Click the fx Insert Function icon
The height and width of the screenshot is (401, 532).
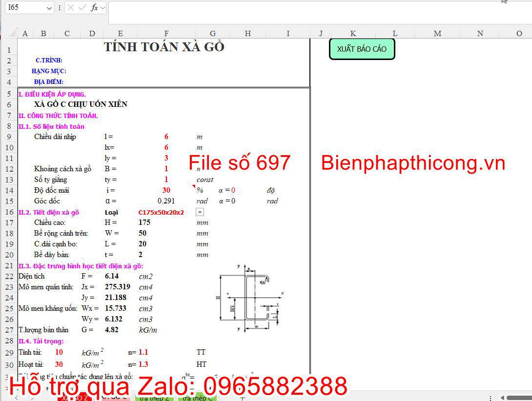(94, 7)
